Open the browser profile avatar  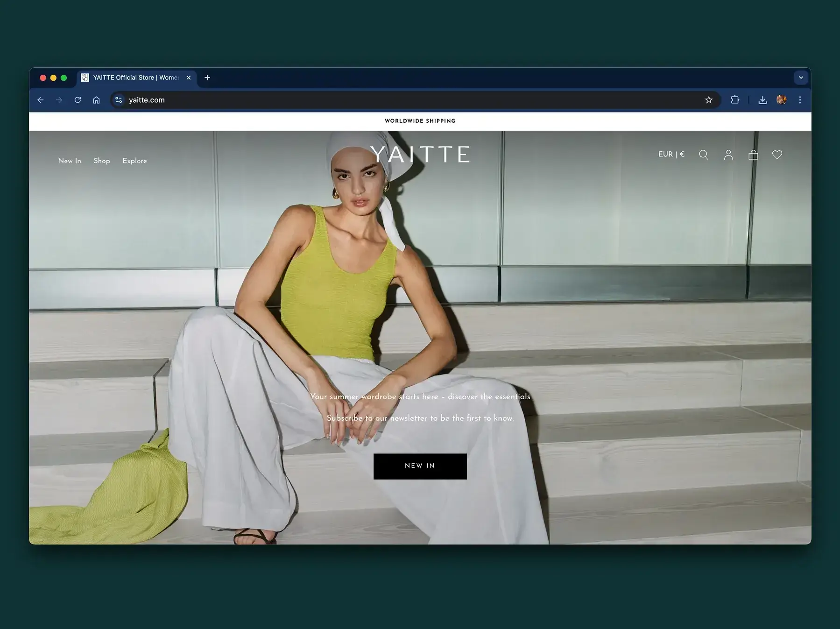781,100
